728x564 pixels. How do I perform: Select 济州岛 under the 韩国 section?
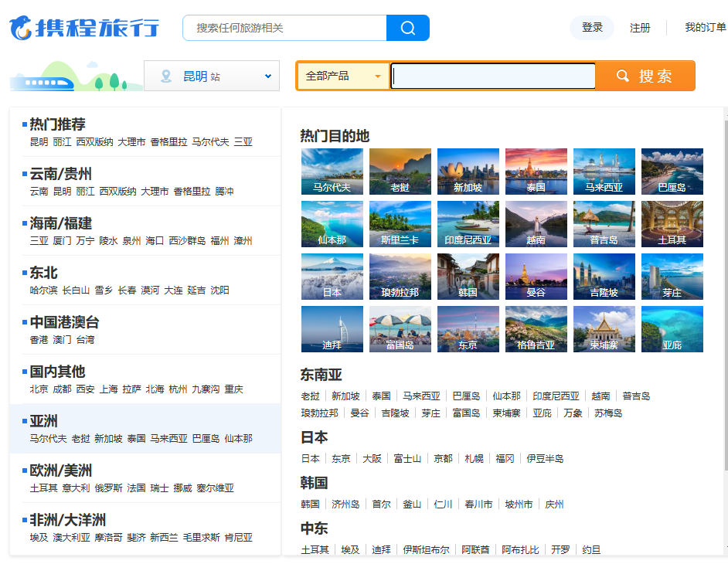pyautogui.click(x=347, y=504)
